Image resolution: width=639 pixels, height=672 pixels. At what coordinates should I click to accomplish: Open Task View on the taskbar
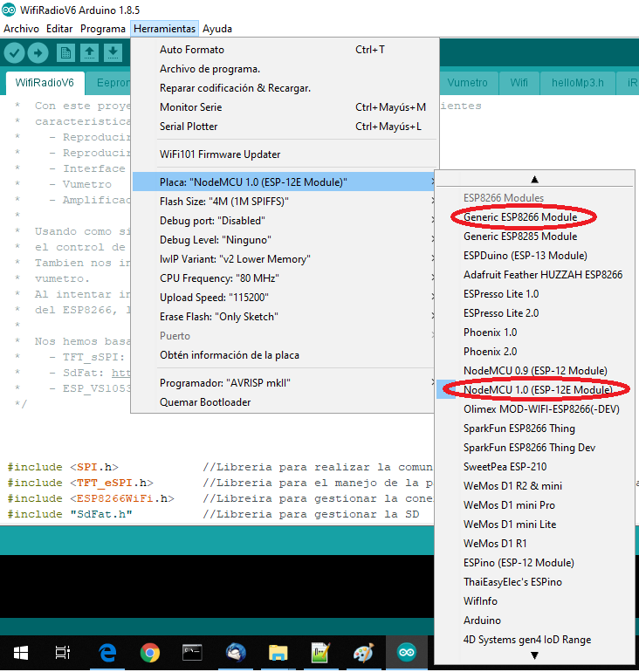63,653
